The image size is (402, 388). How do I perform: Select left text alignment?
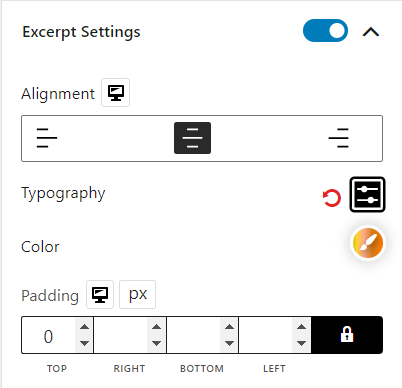click(47, 138)
